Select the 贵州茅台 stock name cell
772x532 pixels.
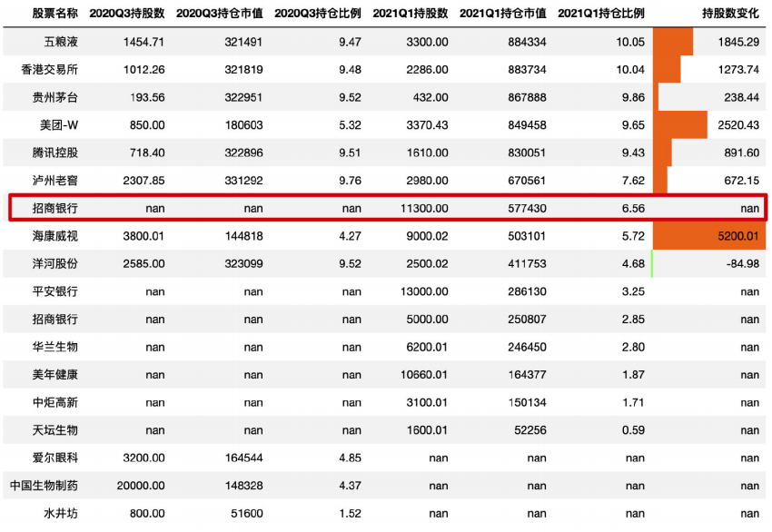pos(54,97)
